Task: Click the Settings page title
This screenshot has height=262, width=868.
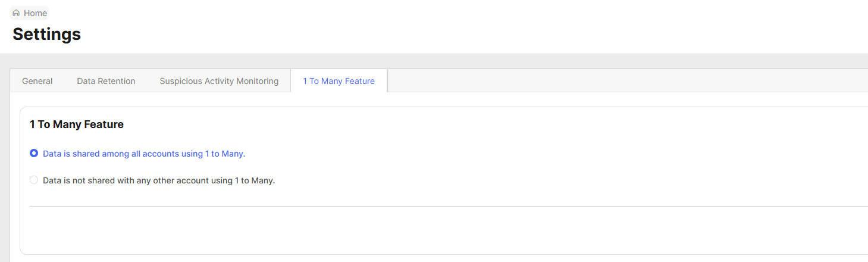Action: tap(46, 34)
